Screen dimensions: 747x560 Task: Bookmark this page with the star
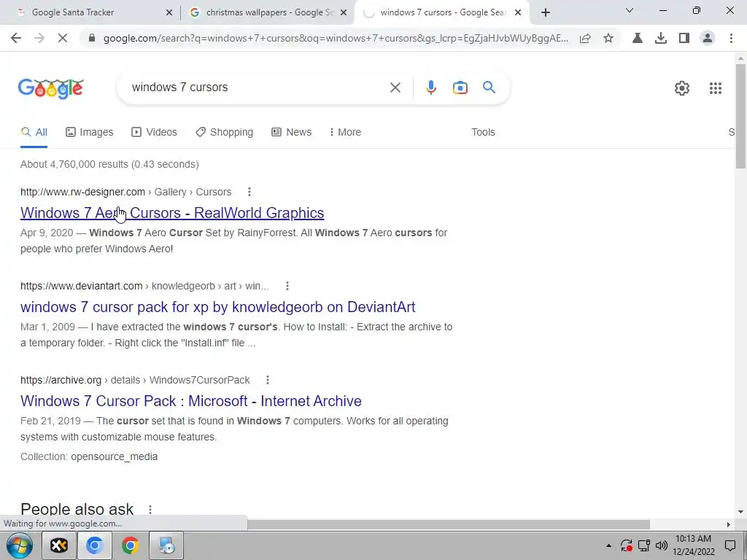(x=608, y=38)
